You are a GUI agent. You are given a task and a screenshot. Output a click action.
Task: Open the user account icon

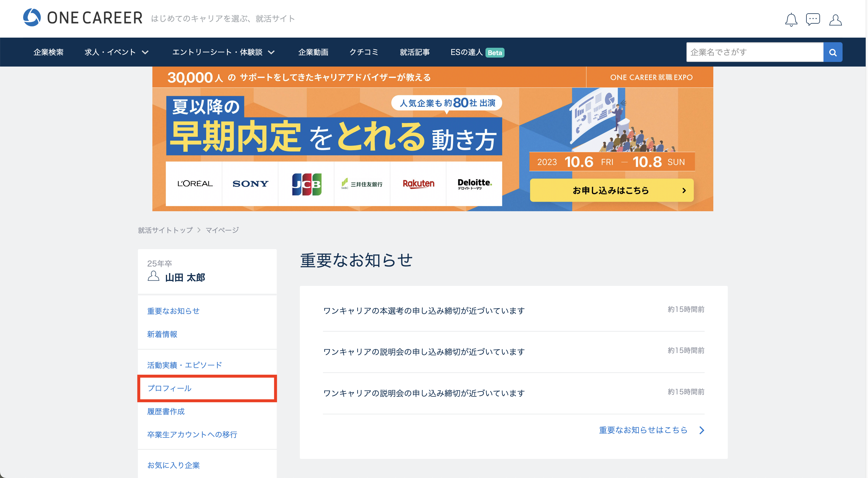(835, 20)
